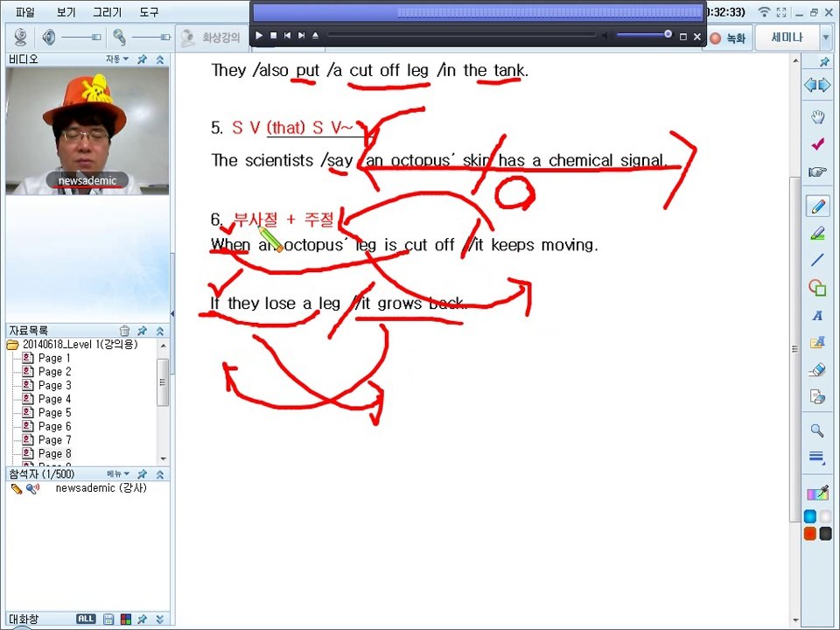Play the recording in media player

tap(259, 35)
